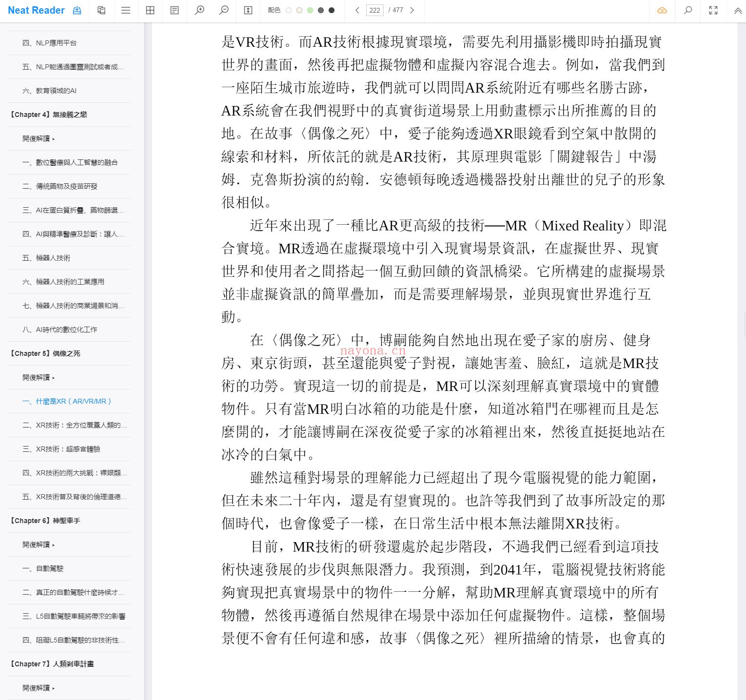This screenshot has height=700, width=746.
Task: Open the search magnifier icon
Action: coord(688,10)
